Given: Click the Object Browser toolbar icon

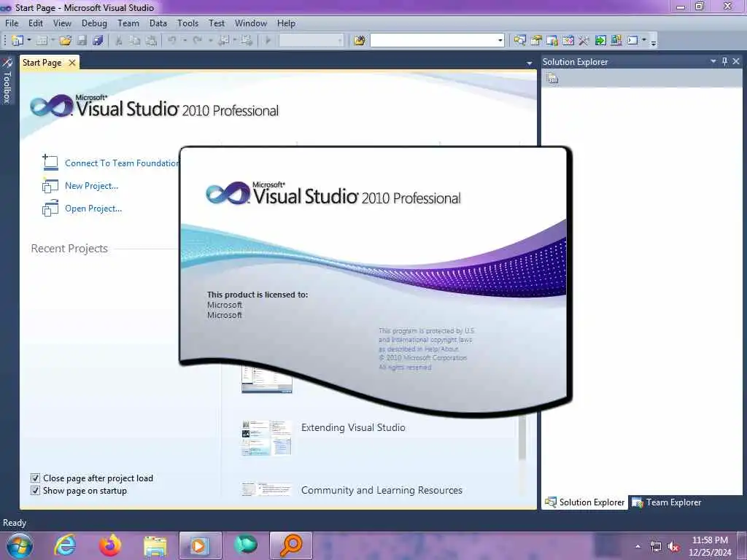Looking at the screenshot, I should [x=568, y=41].
